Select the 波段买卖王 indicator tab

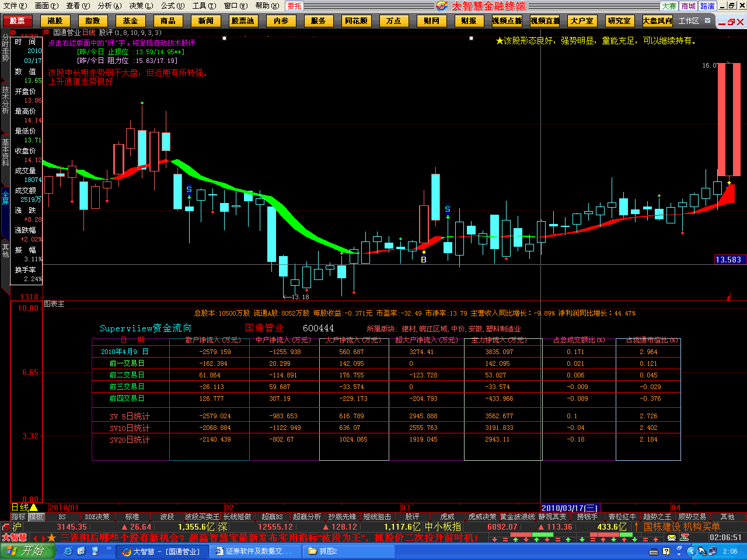pos(202,517)
